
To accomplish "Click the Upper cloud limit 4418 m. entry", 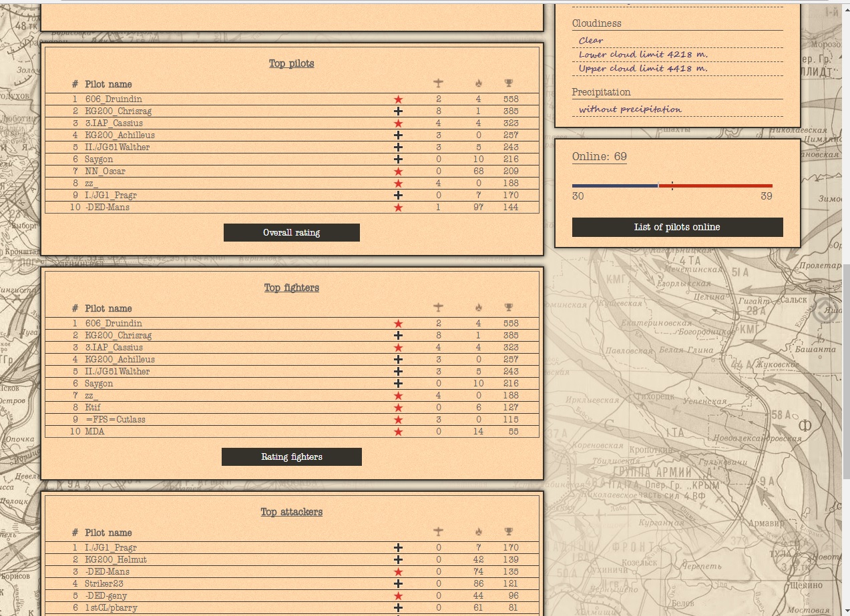I will pos(644,68).
